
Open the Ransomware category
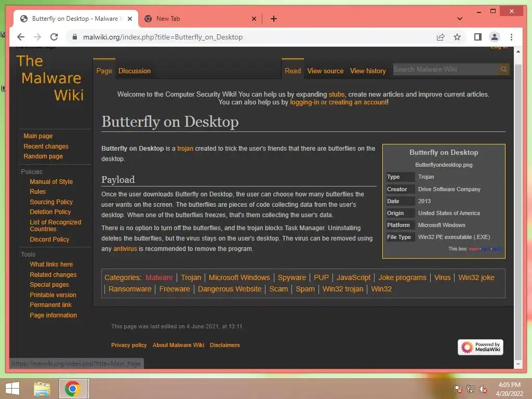130,289
